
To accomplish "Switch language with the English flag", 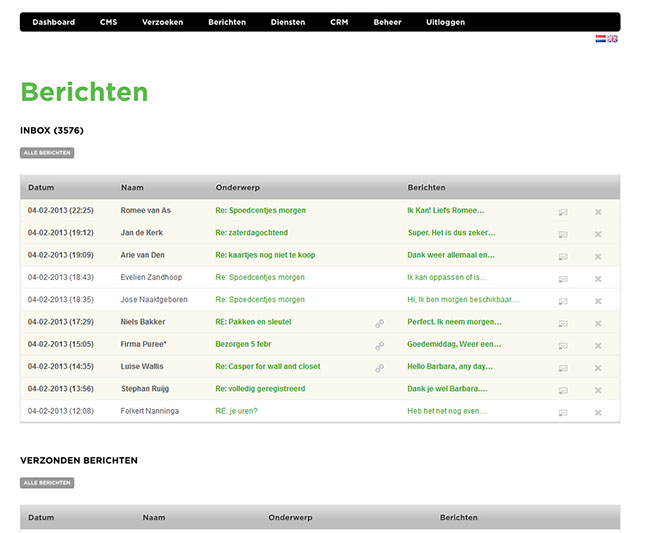I will [x=612, y=39].
